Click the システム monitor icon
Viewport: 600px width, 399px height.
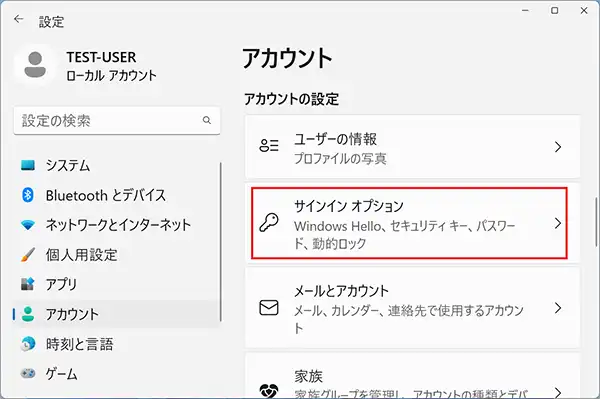(28, 165)
